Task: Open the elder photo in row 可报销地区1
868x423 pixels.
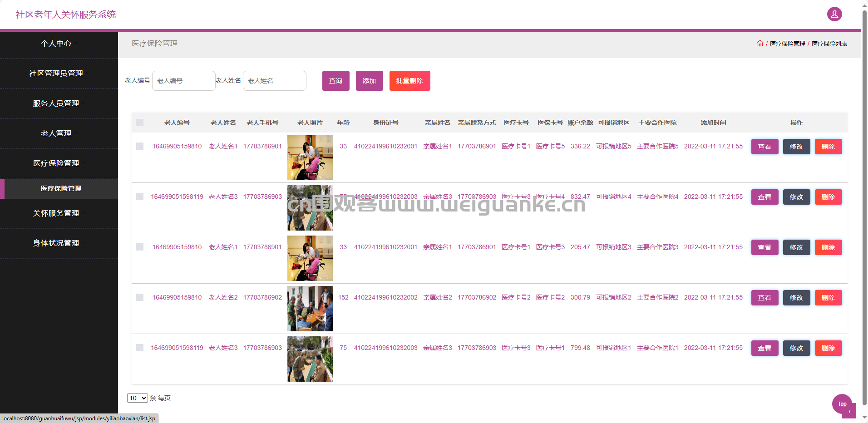Action: 310,359
